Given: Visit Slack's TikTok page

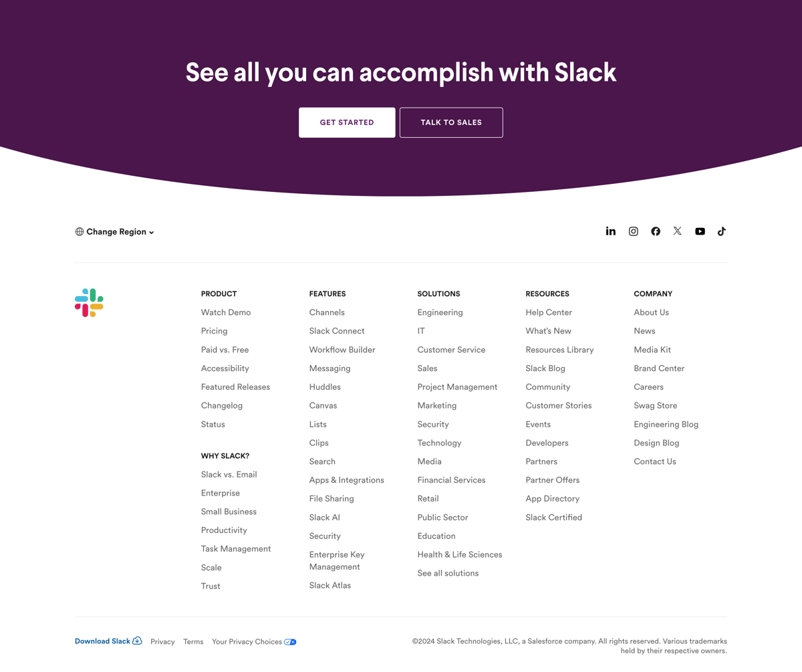Looking at the screenshot, I should (x=721, y=231).
